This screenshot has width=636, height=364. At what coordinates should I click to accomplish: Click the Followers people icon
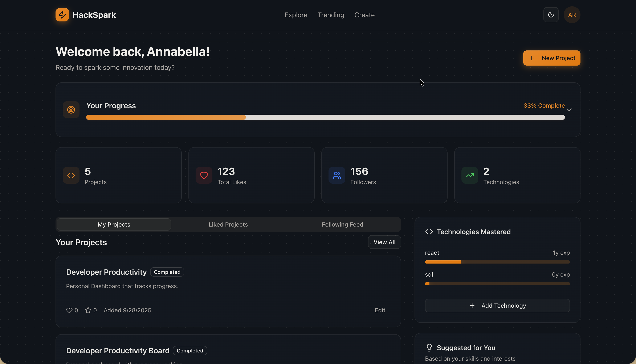337,175
